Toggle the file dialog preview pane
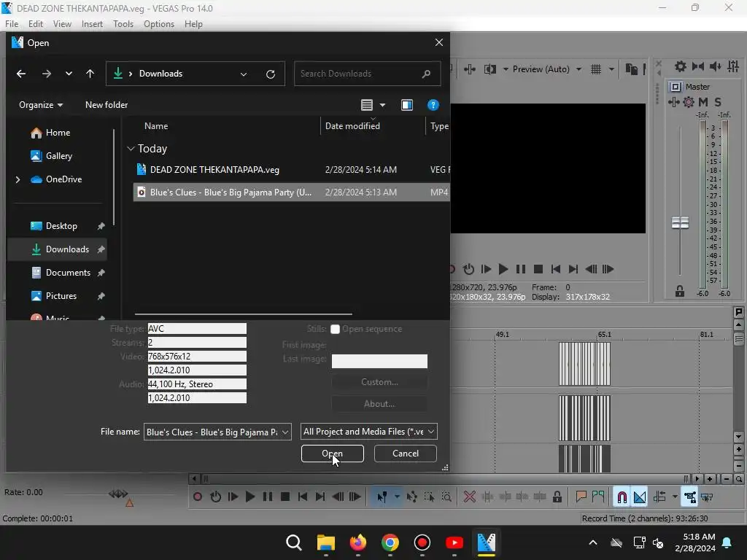 pyautogui.click(x=407, y=105)
